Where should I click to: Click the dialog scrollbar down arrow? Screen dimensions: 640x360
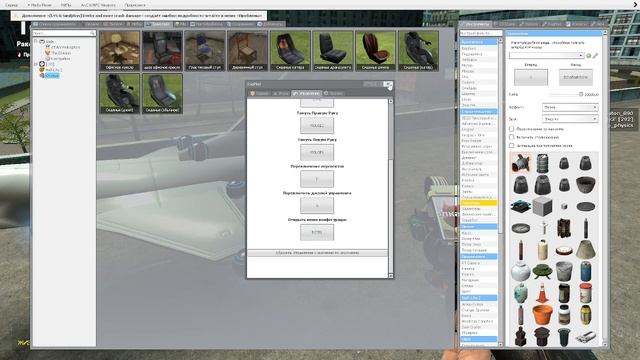click(x=391, y=276)
